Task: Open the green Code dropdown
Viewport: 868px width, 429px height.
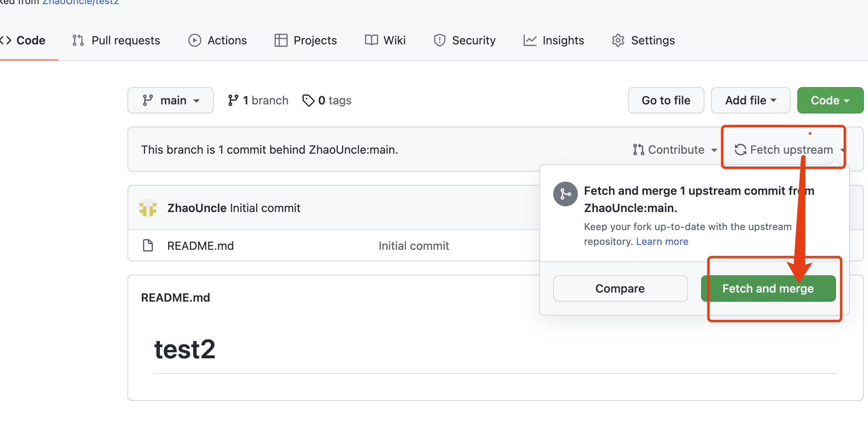Action: [830, 100]
